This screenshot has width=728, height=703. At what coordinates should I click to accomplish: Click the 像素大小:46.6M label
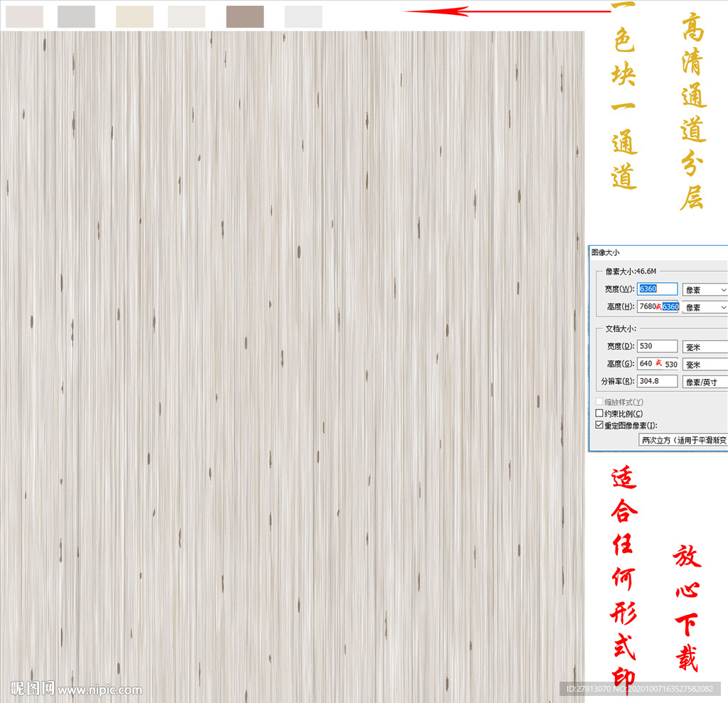(631, 271)
